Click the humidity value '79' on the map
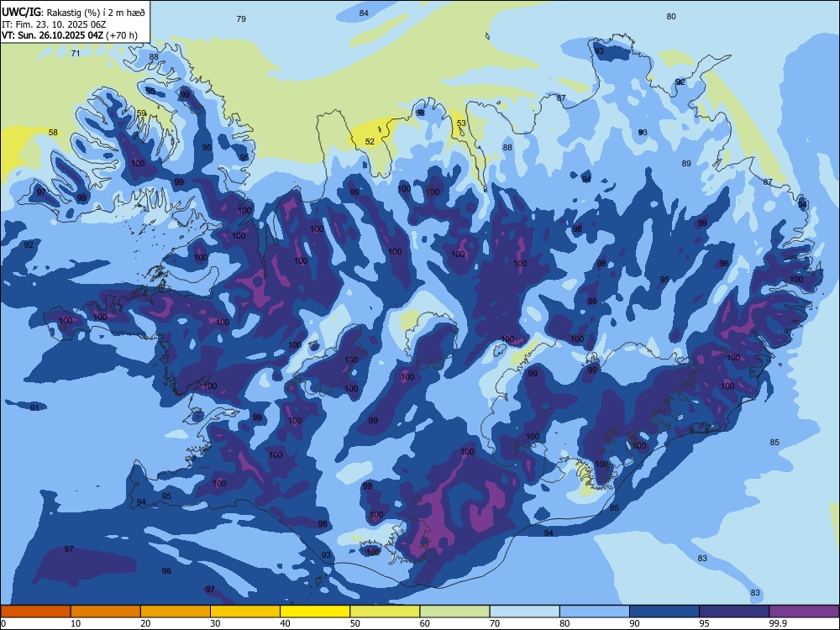 pyautogui.click(x=241, y=18)
